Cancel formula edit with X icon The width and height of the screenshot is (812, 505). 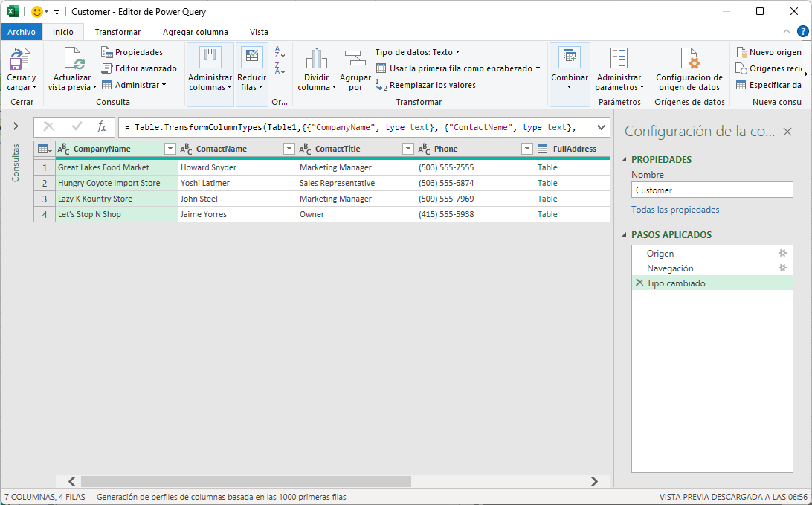(x=49, y=127)
